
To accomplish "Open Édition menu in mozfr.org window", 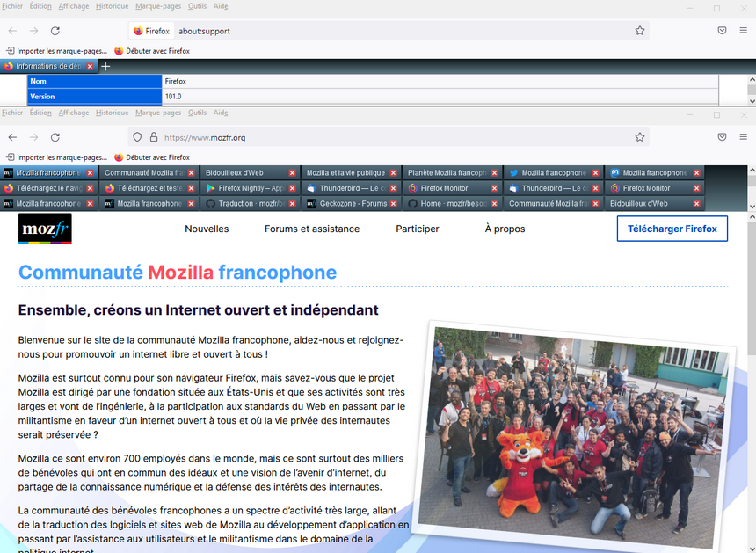I will [x=40, y=113].
